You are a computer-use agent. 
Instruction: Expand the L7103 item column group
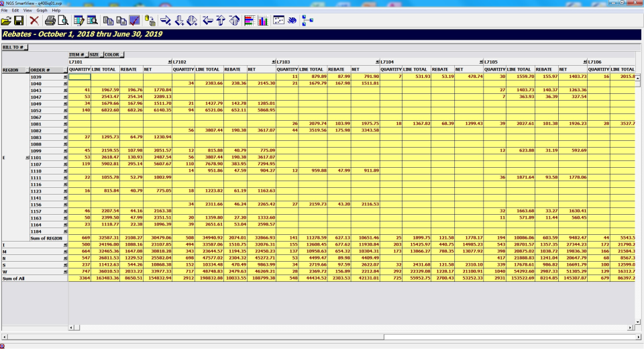(378, 62)
